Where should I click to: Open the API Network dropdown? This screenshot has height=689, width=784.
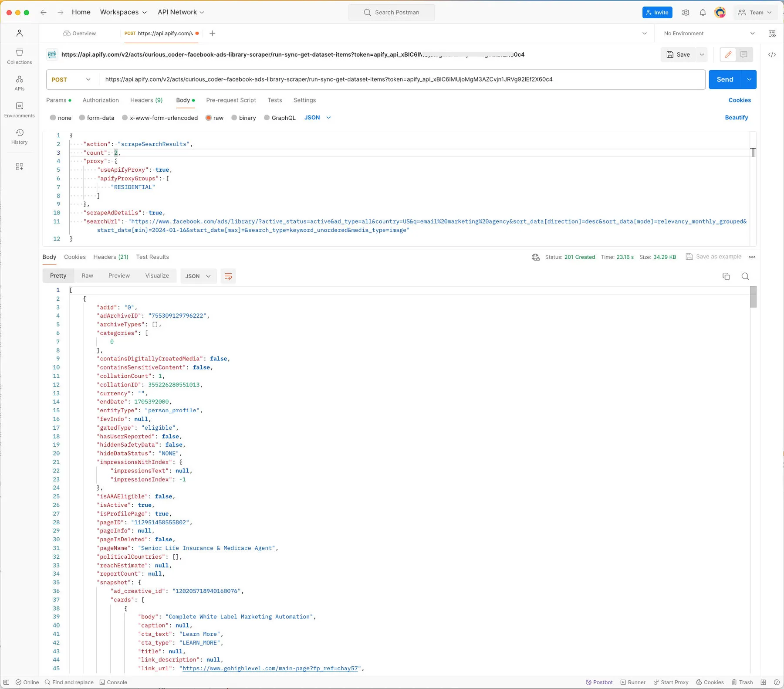(x=181, y=12)
